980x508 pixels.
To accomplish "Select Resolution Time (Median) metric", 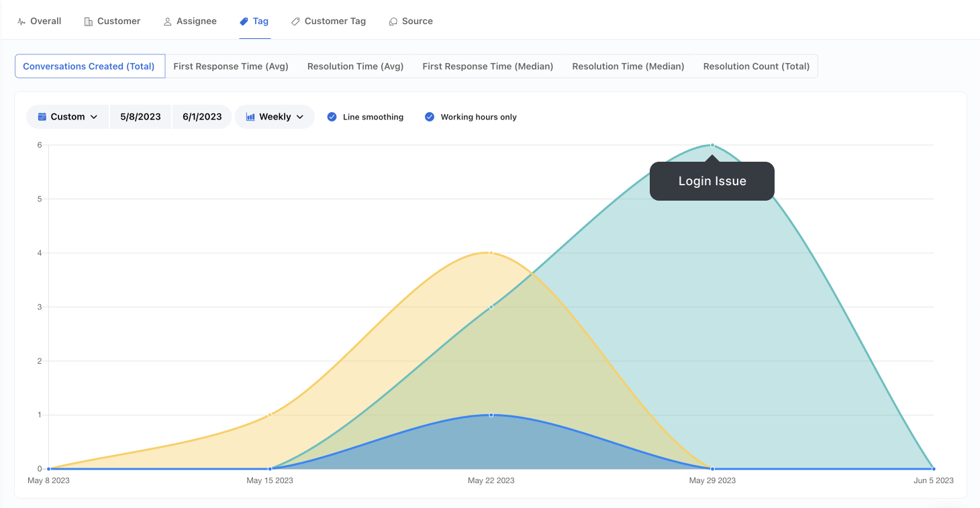I will coord(628,66).
